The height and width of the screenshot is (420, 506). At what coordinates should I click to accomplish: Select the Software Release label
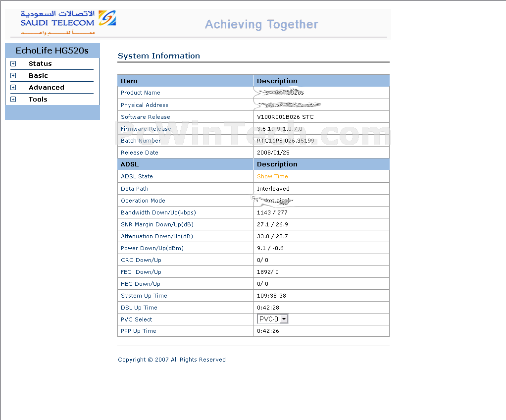click(x=146, y=117)
